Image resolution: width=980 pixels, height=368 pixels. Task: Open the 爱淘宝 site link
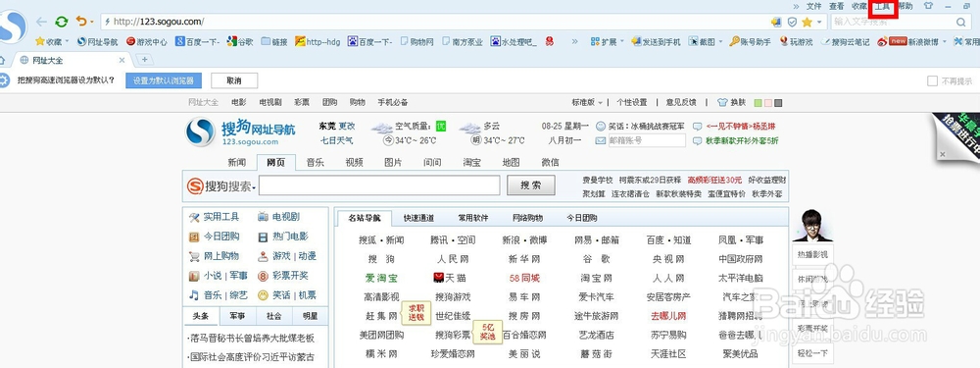point(381,278)
